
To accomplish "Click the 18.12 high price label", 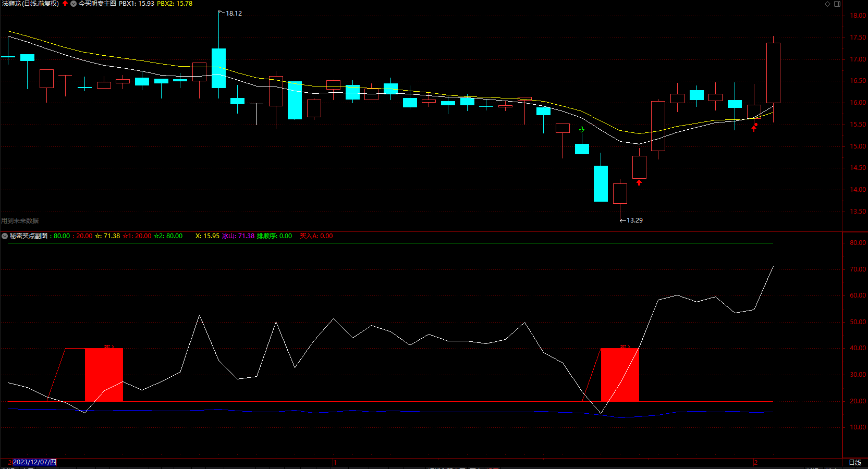I will pyautogui.click(x=234, y=14).
